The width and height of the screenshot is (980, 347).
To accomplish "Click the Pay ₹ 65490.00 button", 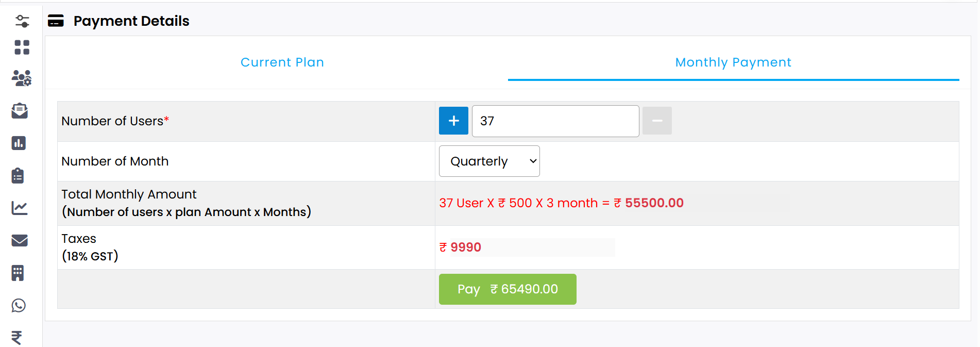I will [x=507, y=289].
